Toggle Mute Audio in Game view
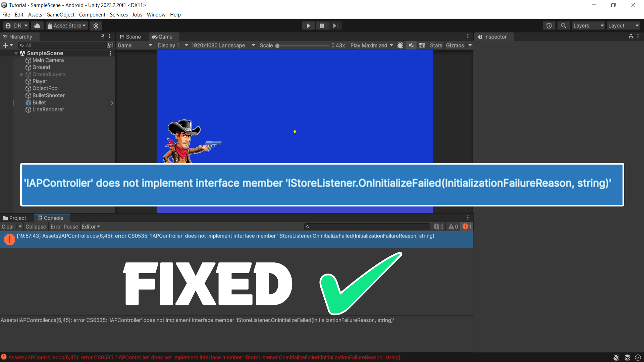 pos(411,46)
